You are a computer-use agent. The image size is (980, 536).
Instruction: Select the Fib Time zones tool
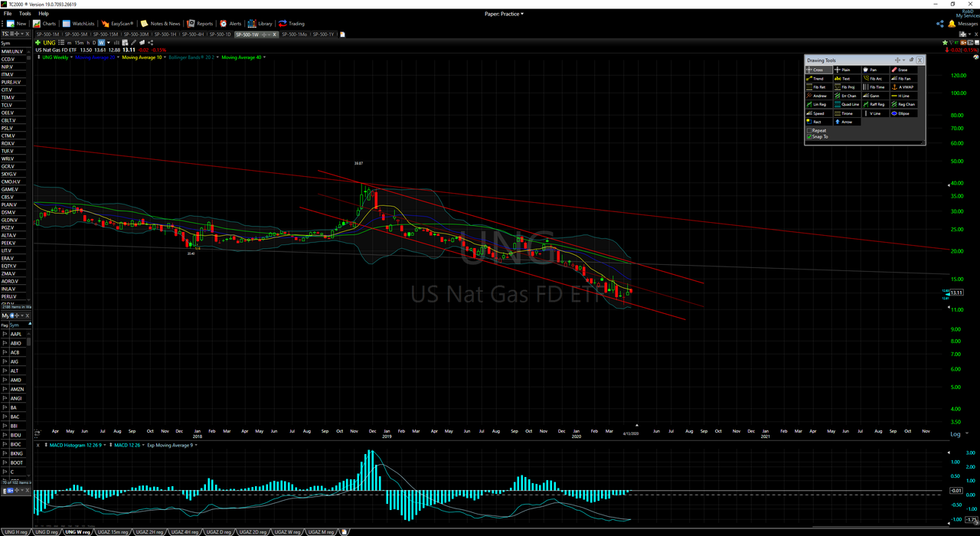(x=874, y=87)
